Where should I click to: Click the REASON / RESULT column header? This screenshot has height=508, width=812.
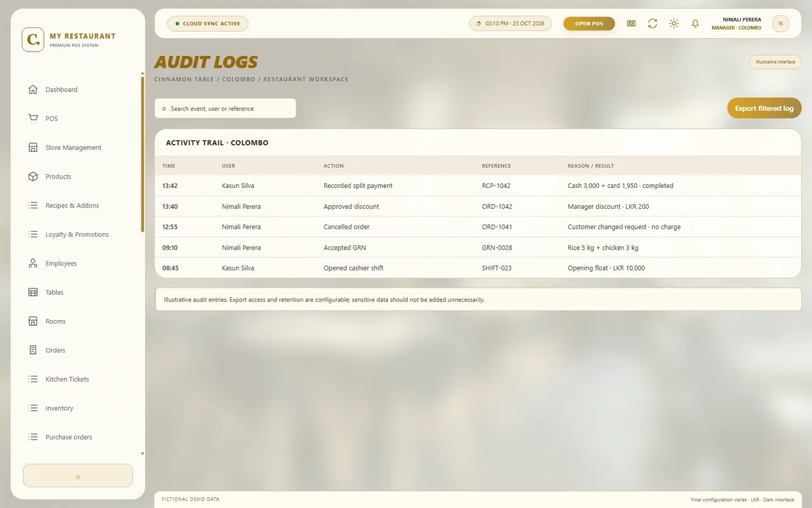click(x=591, y=166)
